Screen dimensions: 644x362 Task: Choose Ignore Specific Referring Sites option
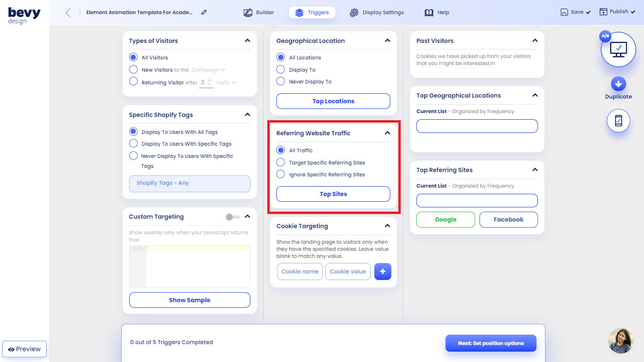(x=281, y=174)
